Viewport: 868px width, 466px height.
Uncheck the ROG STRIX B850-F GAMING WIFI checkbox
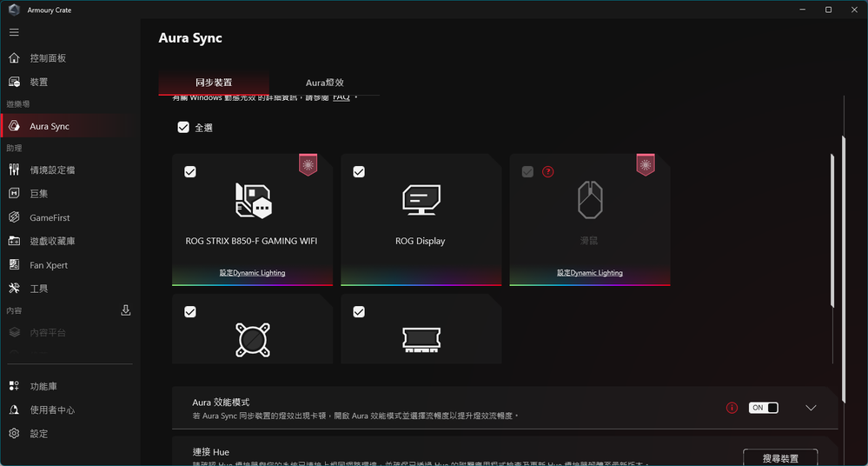tap(190, 172)
